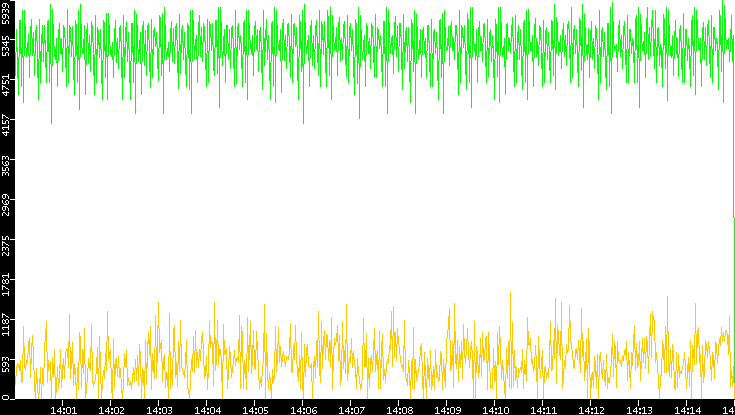
Task: Select the 14:10 time axis label
Action: tap(495, 410)
